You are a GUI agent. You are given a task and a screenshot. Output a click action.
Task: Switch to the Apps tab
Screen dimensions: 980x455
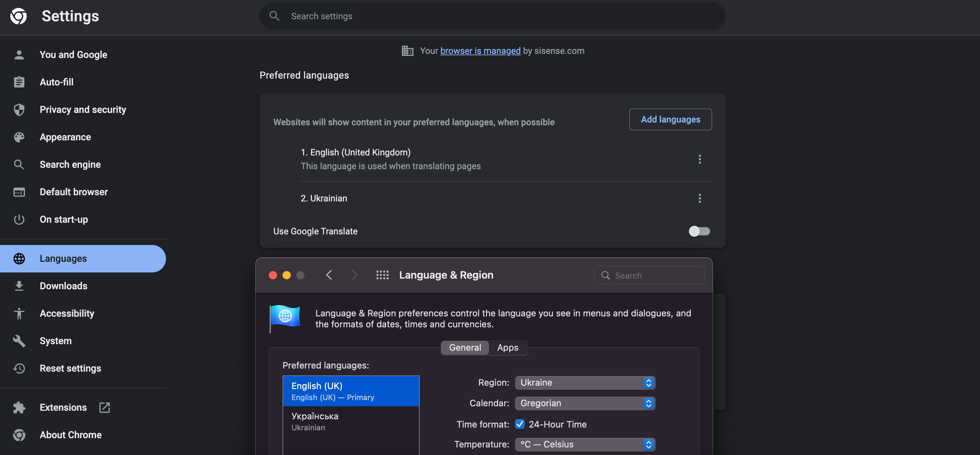tap(507, 348)
